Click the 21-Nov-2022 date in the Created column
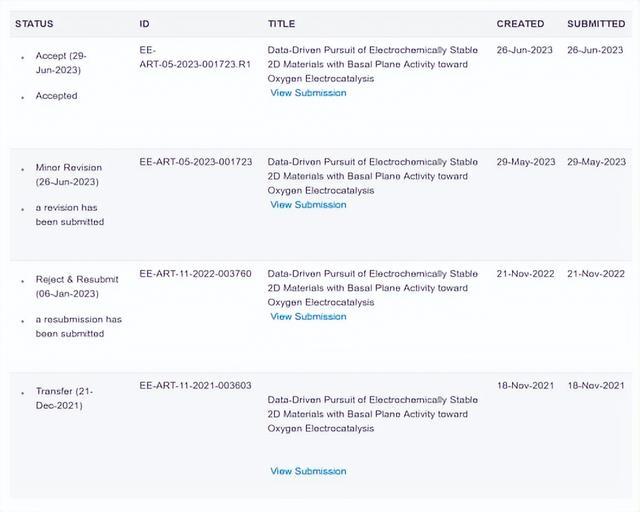 tap(526, 273)
